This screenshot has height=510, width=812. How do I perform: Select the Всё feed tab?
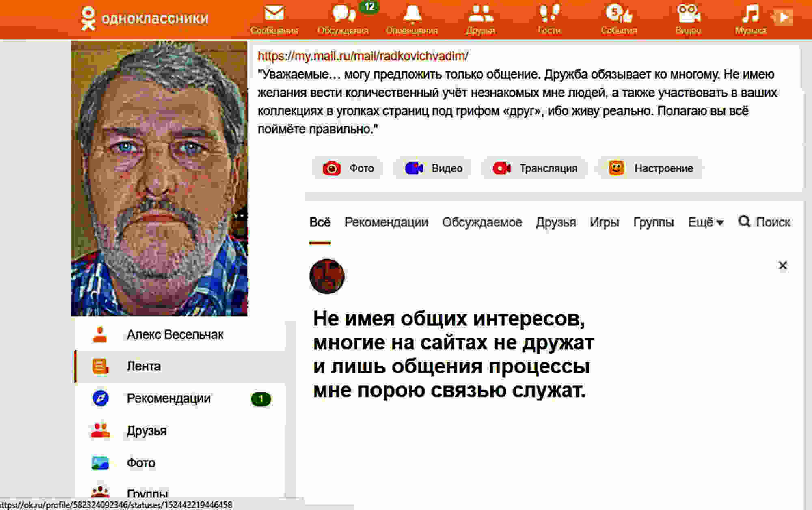click(320, 222)
